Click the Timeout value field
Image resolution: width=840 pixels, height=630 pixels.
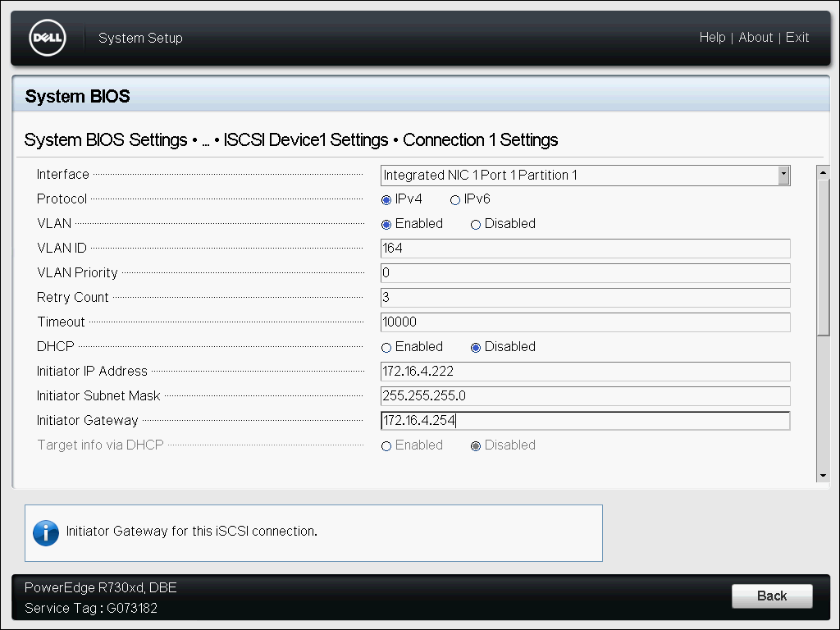[x=585, y=322]
